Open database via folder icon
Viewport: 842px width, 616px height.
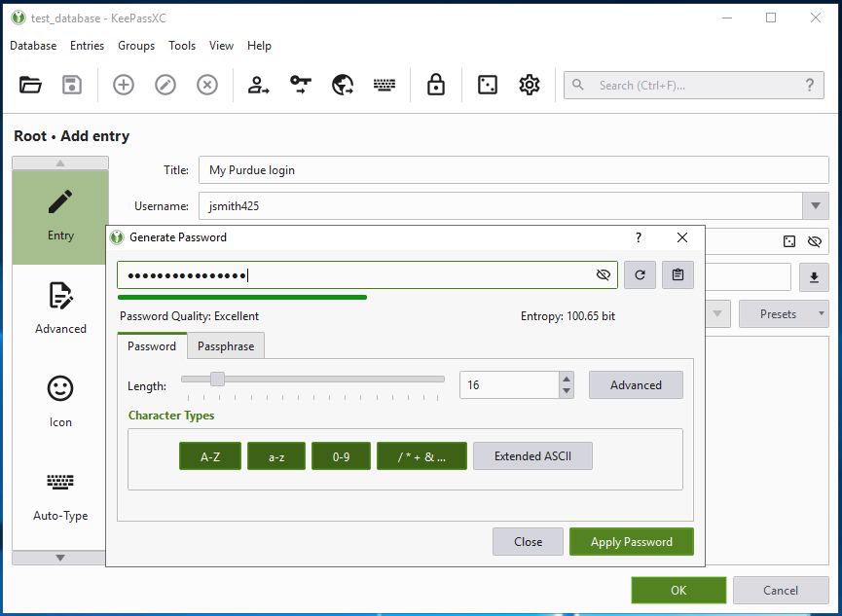(x=30, y=85)
